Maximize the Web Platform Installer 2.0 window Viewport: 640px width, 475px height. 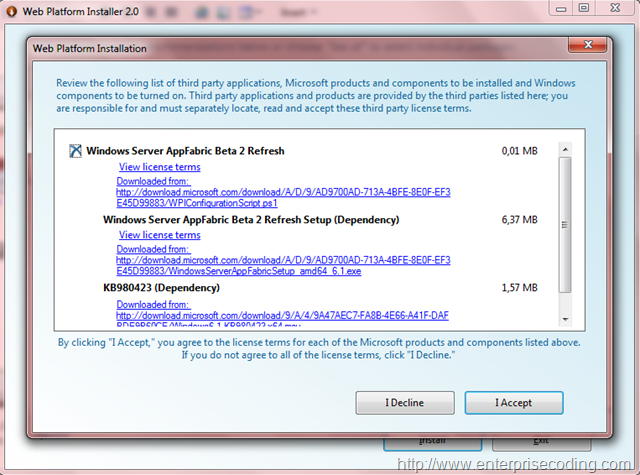[x=584, y=8]
